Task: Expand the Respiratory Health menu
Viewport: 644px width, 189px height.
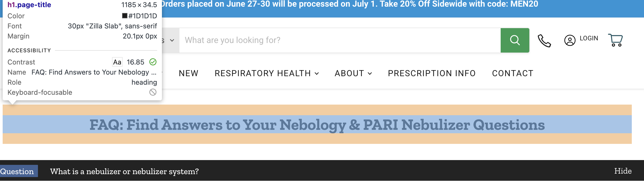Action: coord(267,73)
